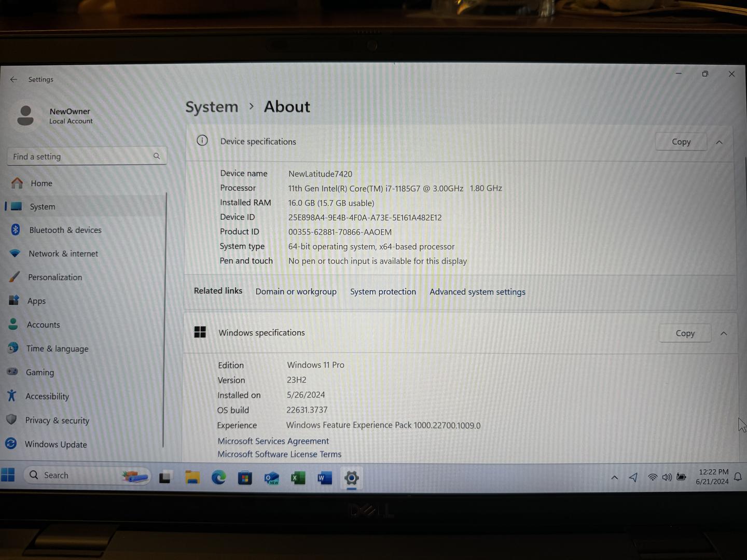Click the gamepad icon beside Gaming
The width and height of the screenshot is (747, 560).
(x=12, y=371)
